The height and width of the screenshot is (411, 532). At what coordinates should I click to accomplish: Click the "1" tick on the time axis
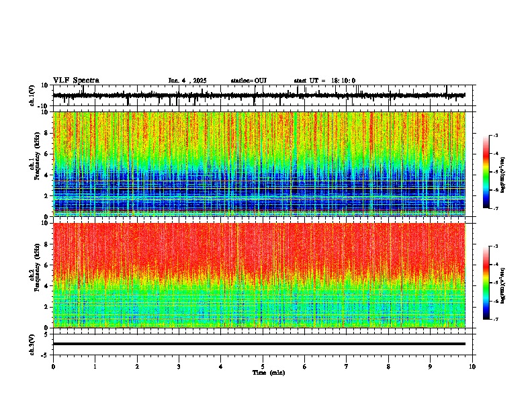pyautogui.click(x=95, y=367)
